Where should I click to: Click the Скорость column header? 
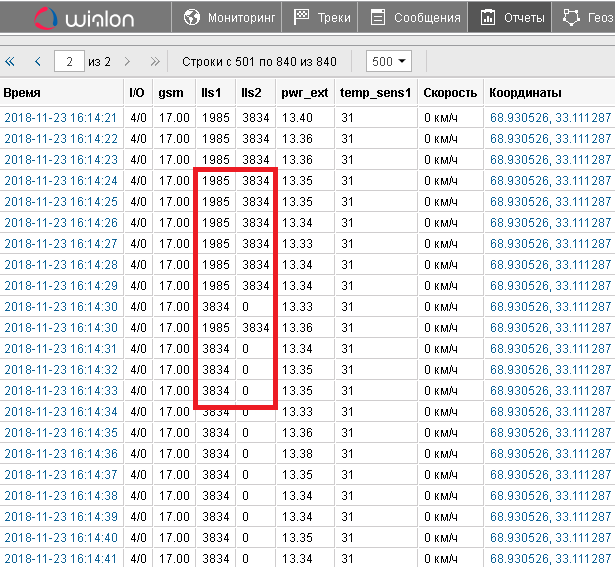click(450, 93)
